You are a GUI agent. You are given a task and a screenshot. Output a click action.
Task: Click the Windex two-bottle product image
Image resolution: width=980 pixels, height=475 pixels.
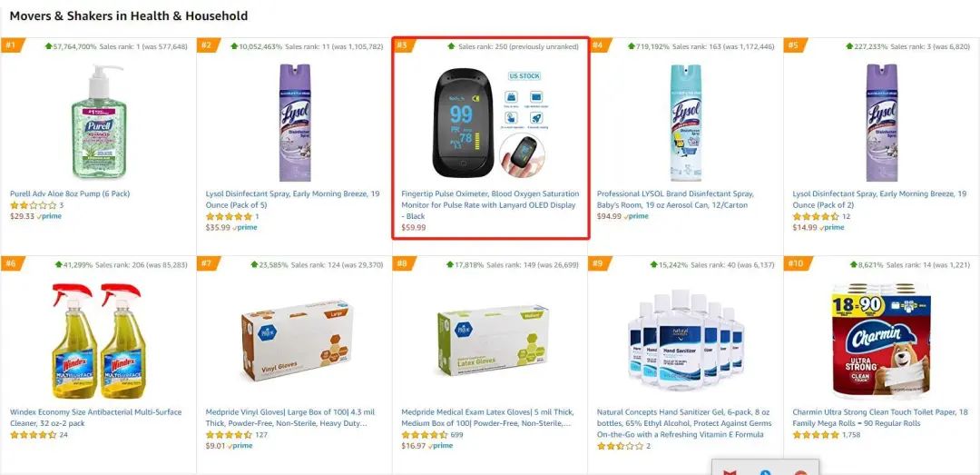98,341
